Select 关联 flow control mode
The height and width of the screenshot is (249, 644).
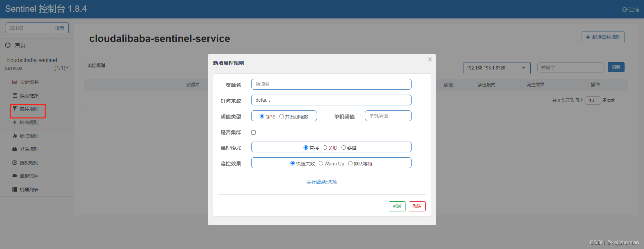point(325,148)
